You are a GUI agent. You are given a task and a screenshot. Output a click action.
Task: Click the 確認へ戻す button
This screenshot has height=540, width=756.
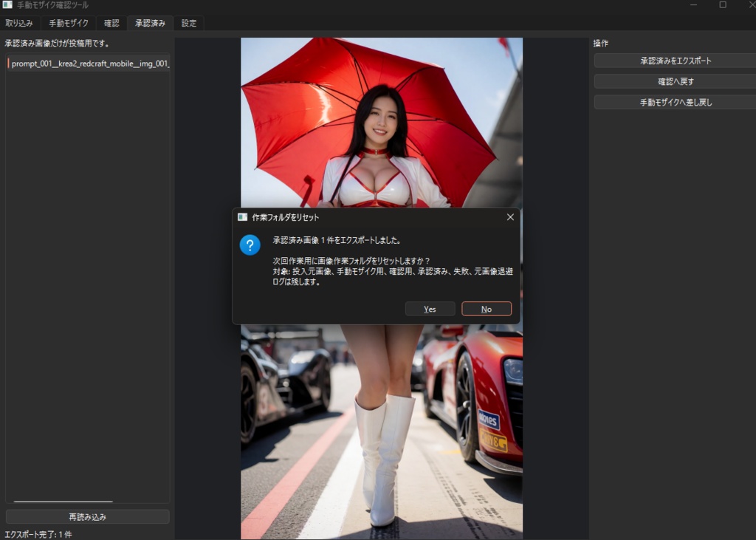pos(676,81)
